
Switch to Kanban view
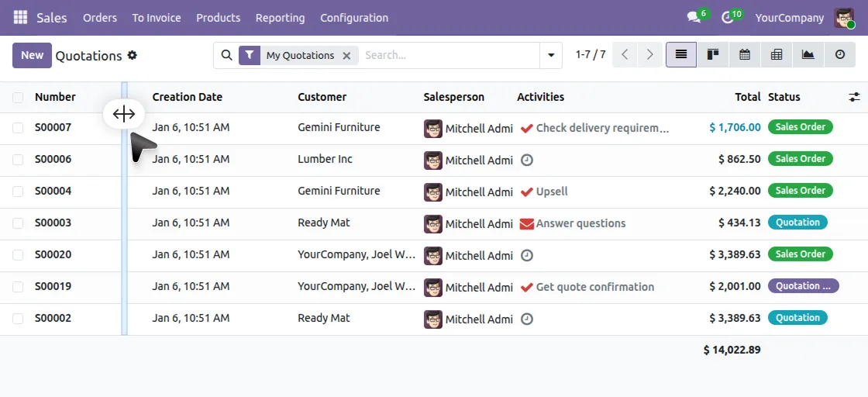pos(713,55)
